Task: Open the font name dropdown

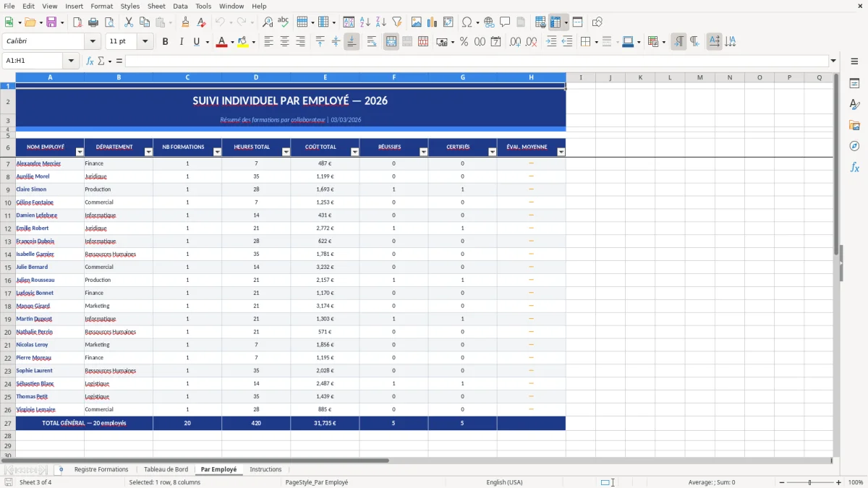Action: click(91, 41)
